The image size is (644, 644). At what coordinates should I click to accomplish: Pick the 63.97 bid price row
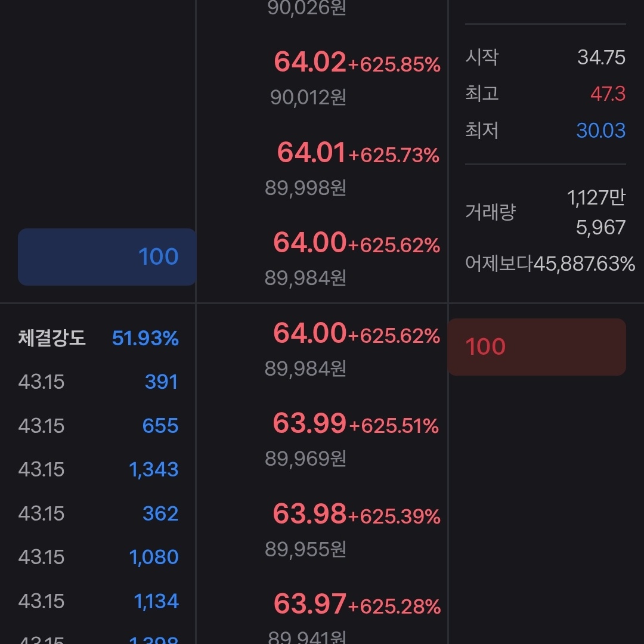click(322, 614)
